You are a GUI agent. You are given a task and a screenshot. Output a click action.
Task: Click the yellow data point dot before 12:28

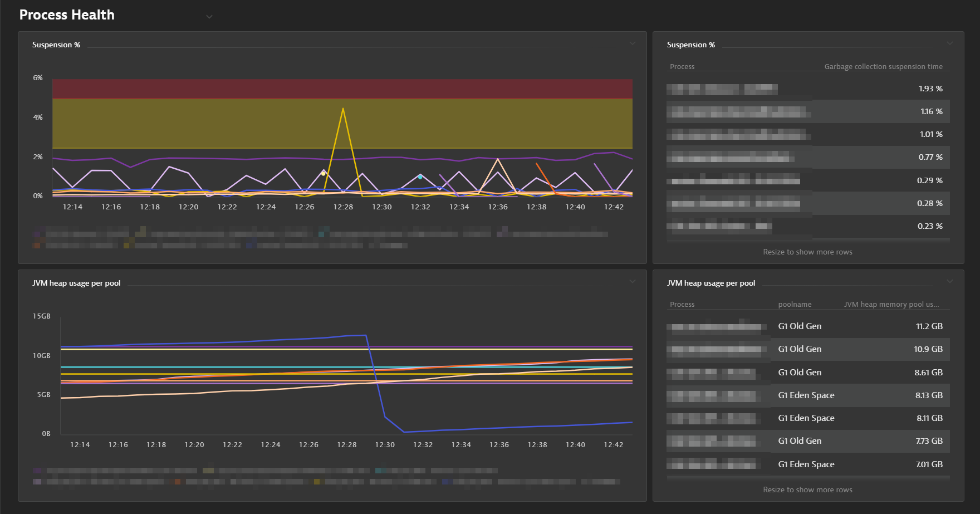tap(324, 173)
